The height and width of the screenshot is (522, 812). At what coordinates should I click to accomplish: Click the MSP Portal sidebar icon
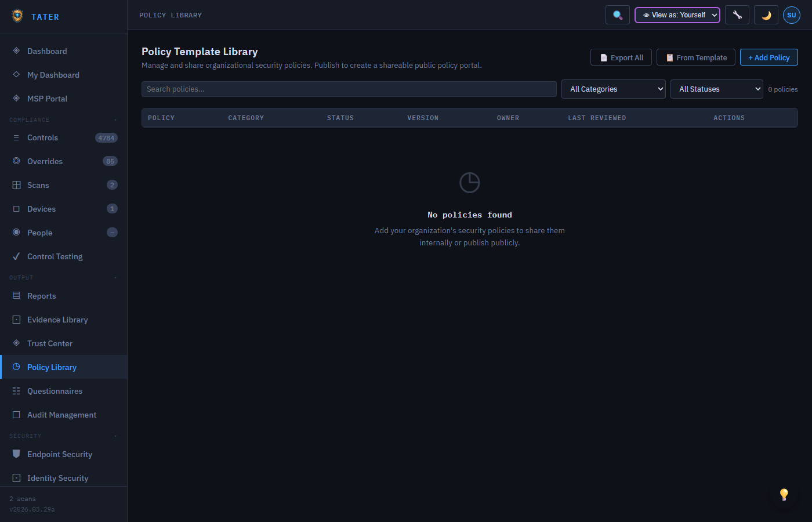(x=16, y=99)
